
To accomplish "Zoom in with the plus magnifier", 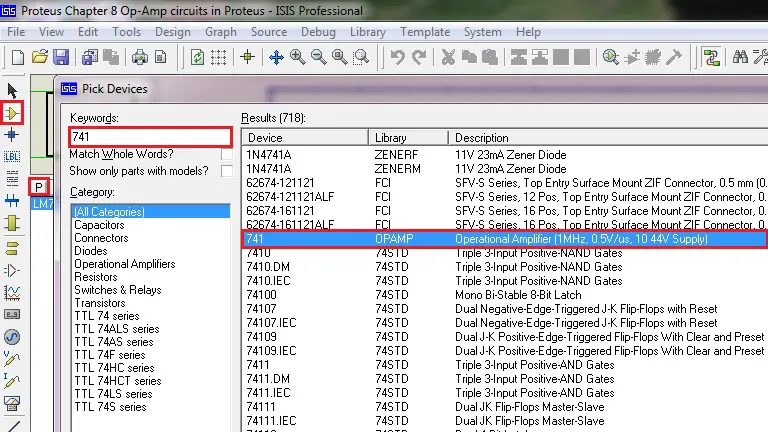I will [x=297, y=57].
